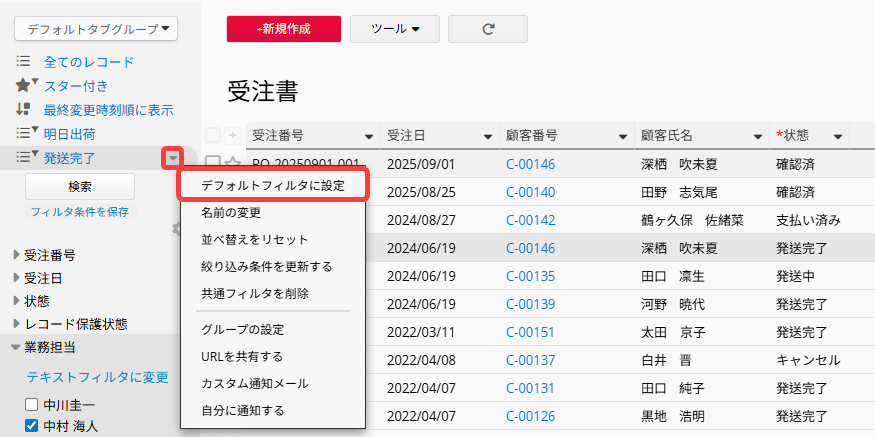This screenshot has width=875, height=437.
Task: Open the ツール dropdown menu
Action: click(394, 29)
